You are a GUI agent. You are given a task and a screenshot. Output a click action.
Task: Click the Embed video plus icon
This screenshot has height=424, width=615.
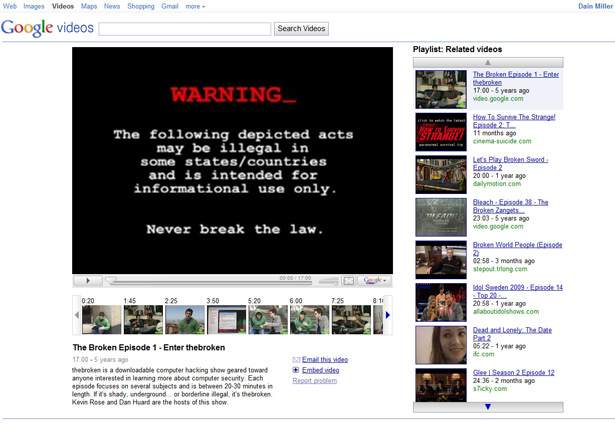coord(296,370)
